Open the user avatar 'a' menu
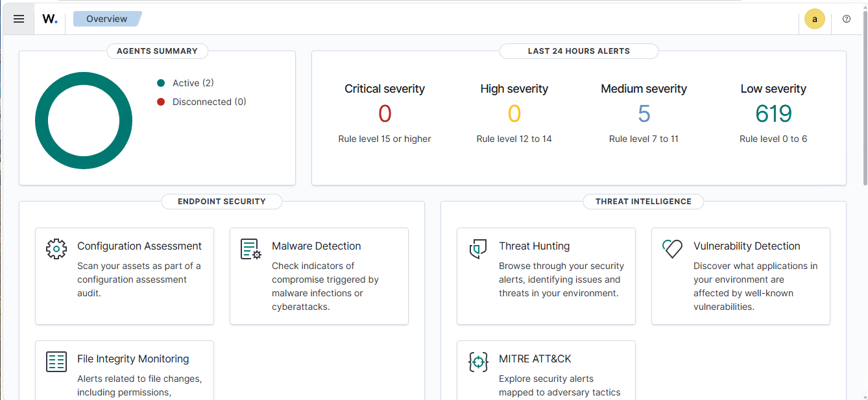The height and width of the screenshot is (400, 868). coord(815,19)
